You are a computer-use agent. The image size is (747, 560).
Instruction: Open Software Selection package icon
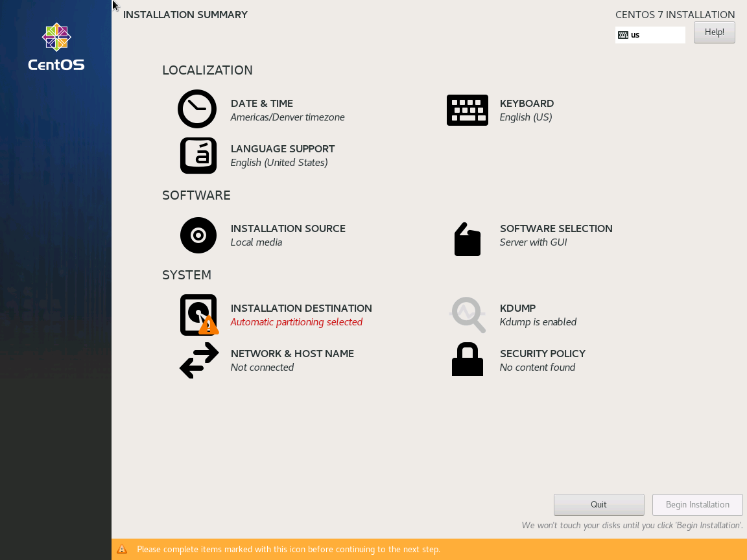(468, 239)
